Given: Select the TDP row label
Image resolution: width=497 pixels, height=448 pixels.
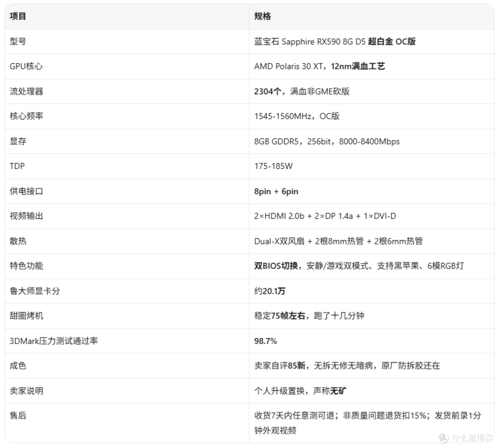Looking at the screenshot, I should (x=17, y=166).
